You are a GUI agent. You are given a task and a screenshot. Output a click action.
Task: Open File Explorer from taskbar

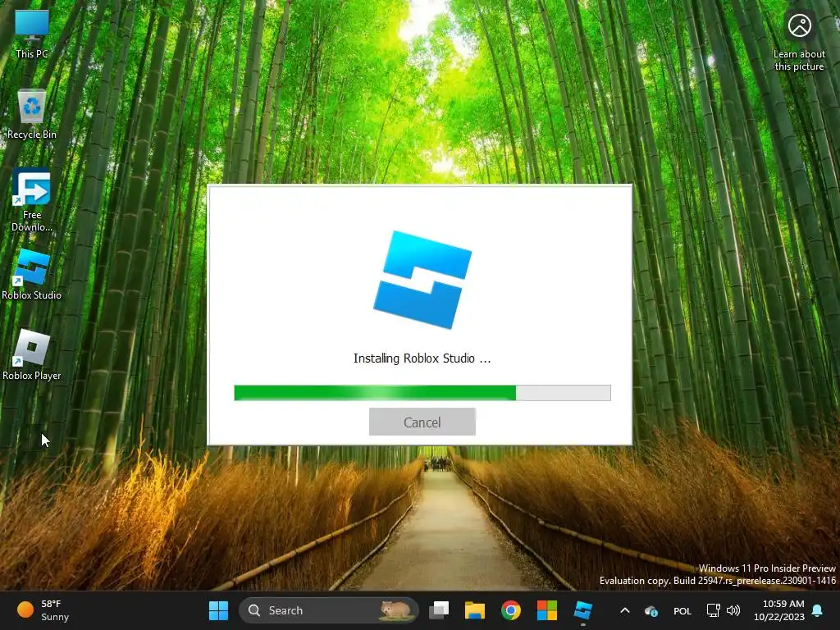tap(475, 610)
